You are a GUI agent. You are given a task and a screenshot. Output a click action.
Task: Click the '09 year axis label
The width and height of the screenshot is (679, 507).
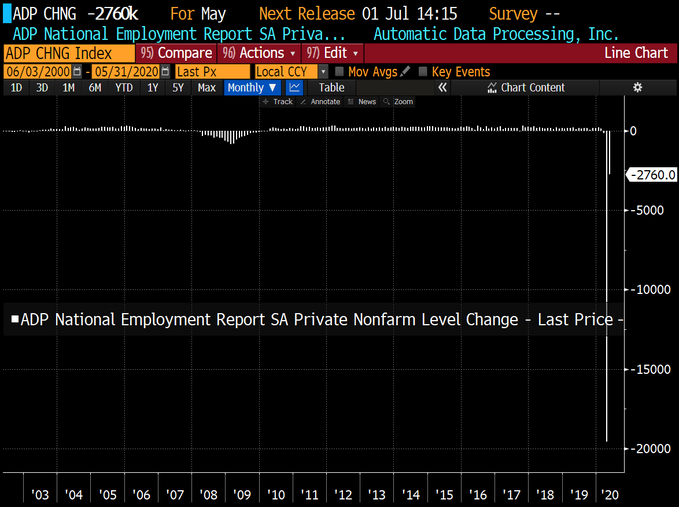(x=242, y=494)
